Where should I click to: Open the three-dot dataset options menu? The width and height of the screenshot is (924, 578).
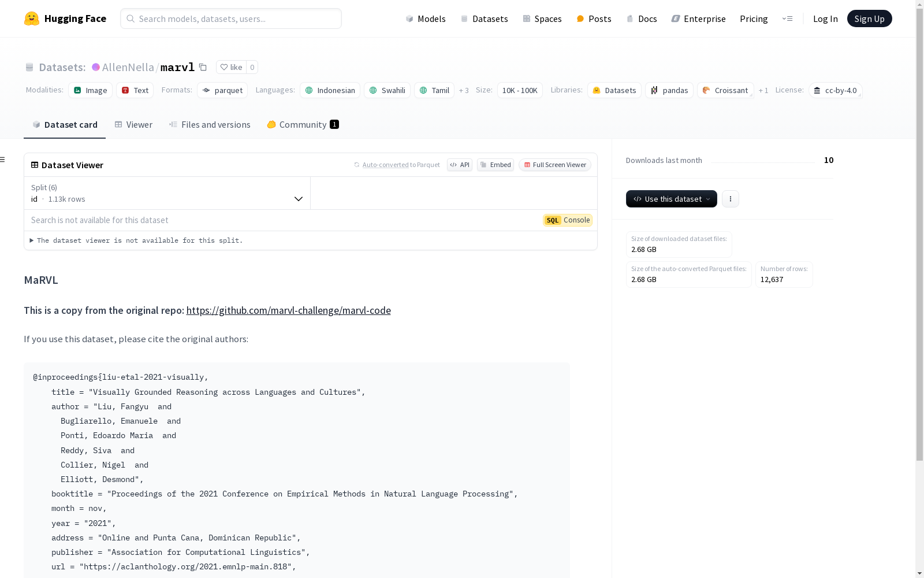click(x=731, y=199)
